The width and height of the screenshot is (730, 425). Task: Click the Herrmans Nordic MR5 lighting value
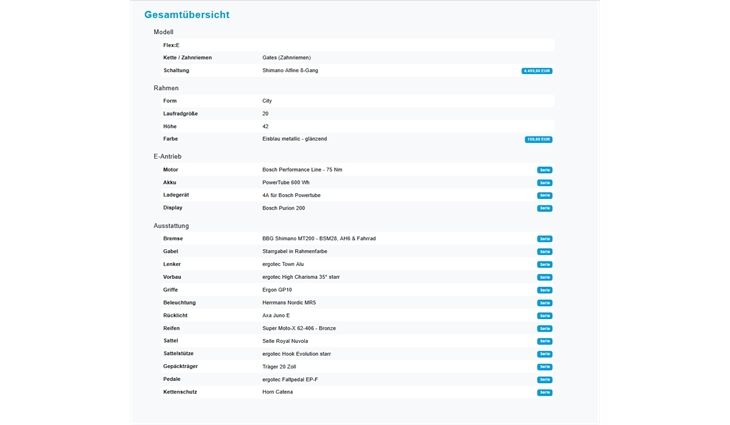click(x=289, y=302)
